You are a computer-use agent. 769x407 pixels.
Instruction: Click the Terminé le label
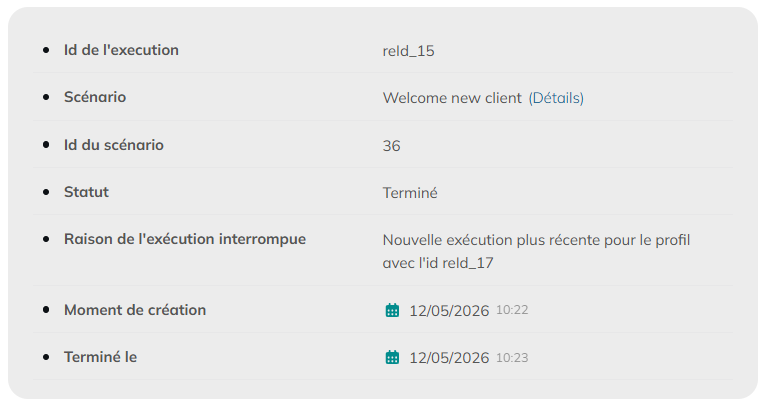101,357
